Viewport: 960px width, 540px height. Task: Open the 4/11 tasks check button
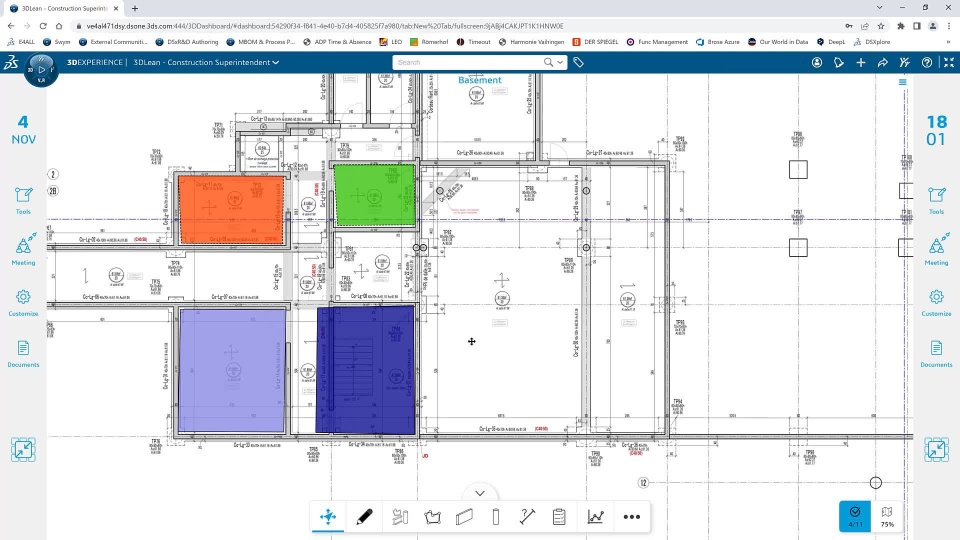(855, 516)
